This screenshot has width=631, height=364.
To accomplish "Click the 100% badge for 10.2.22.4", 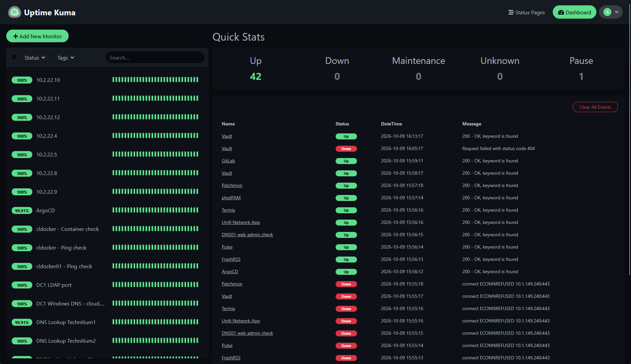I will [22, 136].
